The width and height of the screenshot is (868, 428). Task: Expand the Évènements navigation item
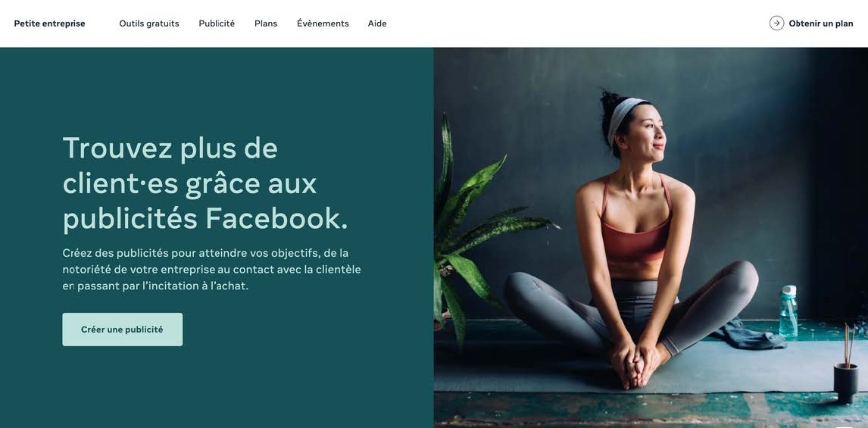pos(323,23)
